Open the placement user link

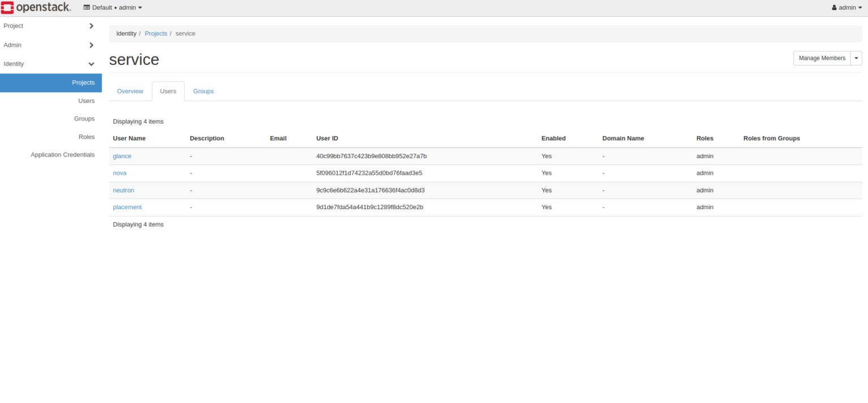point(127,207)
